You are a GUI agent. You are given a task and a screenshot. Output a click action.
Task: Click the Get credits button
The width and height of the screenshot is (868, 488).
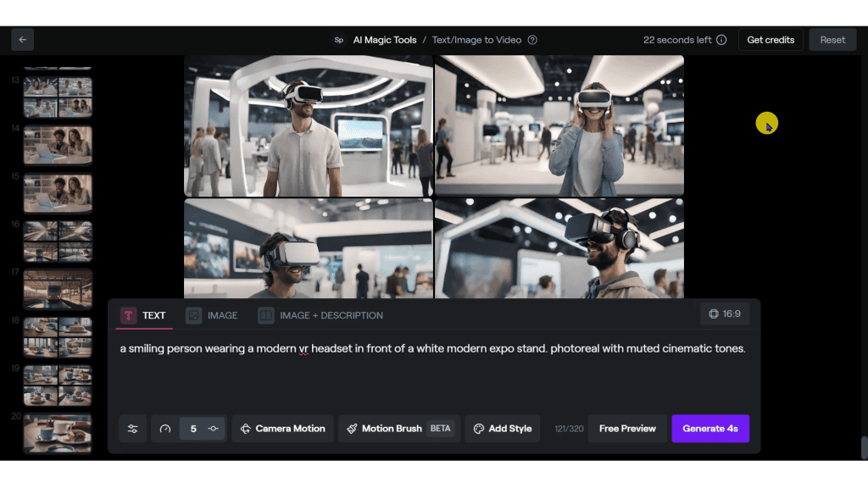771,39
